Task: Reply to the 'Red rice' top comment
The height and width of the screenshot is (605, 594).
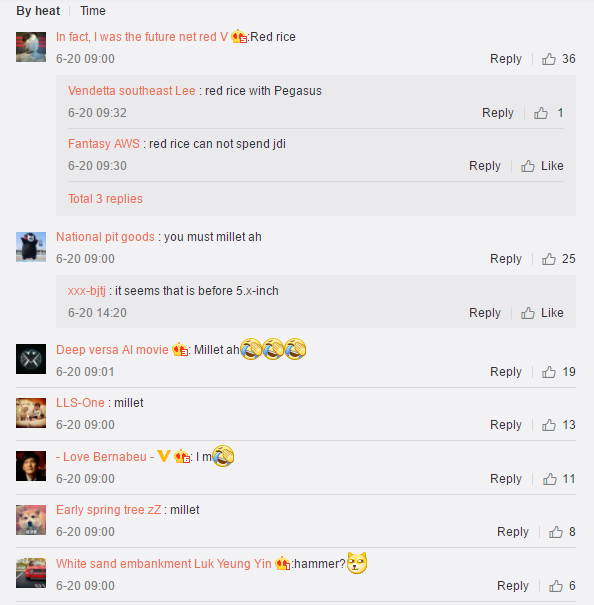Action: pos(506,59)
